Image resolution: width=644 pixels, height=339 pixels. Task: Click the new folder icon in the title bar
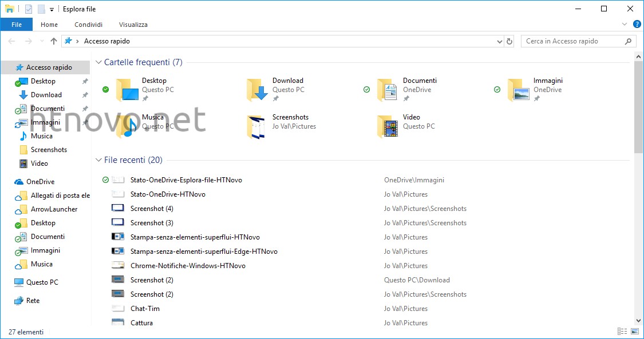40,9
